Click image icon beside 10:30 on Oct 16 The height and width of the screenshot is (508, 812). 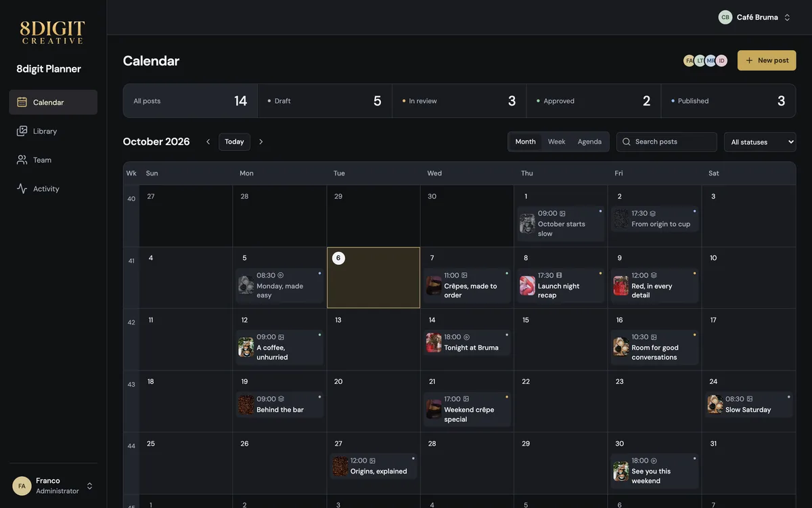point(654,337)
